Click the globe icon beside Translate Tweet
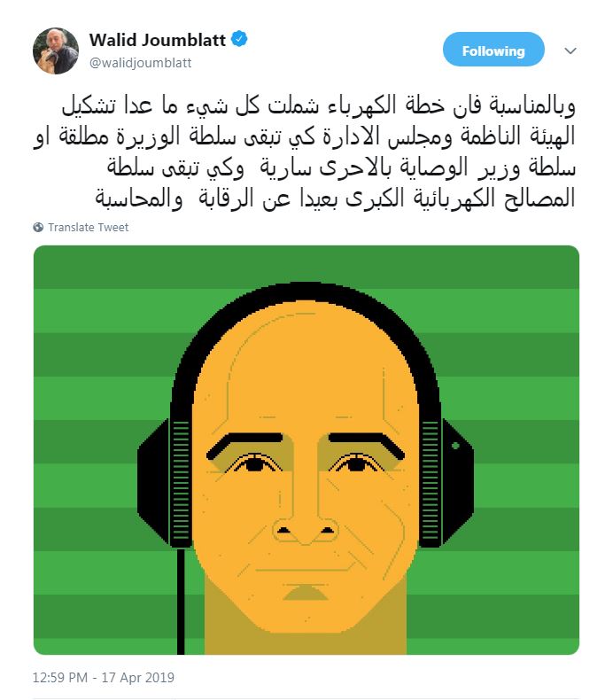Image resolution: width=605 pixels, height=700 pixels. pos(38,227)
